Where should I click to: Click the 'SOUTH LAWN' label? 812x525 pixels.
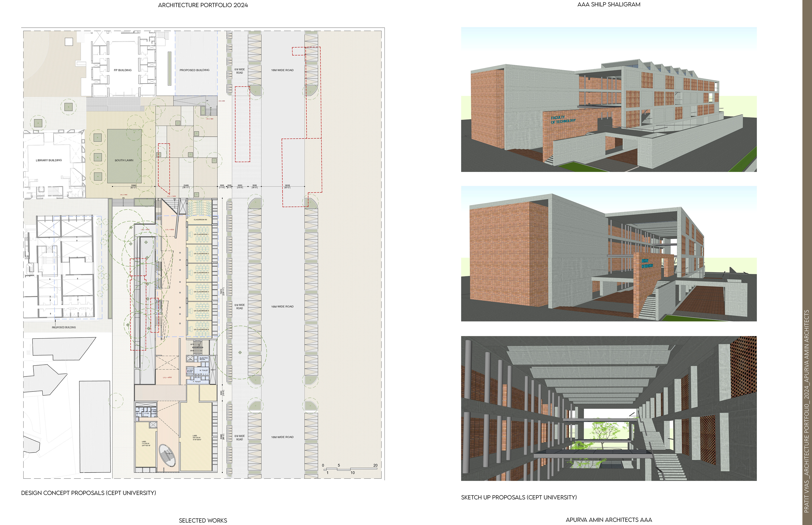(x=124, y=160)
